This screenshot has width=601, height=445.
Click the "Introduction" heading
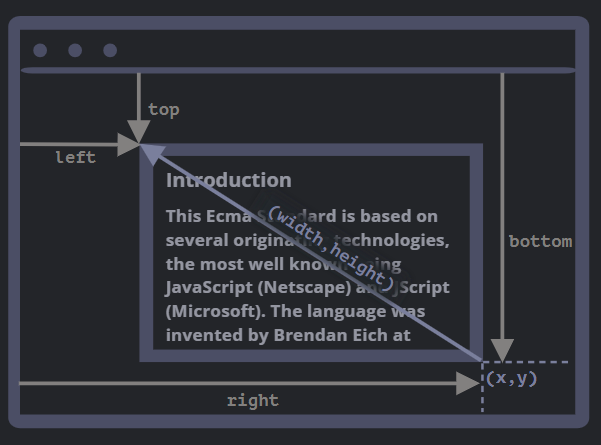click(x=228, y=181)
